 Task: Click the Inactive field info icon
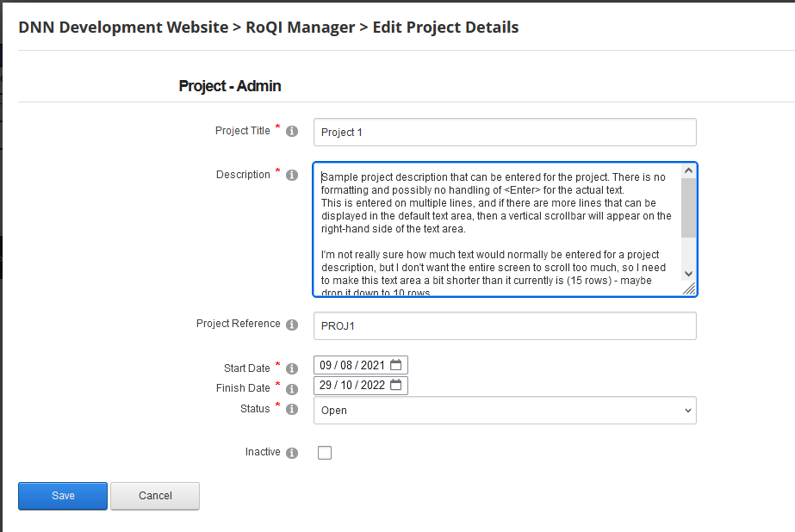(292, 451)
